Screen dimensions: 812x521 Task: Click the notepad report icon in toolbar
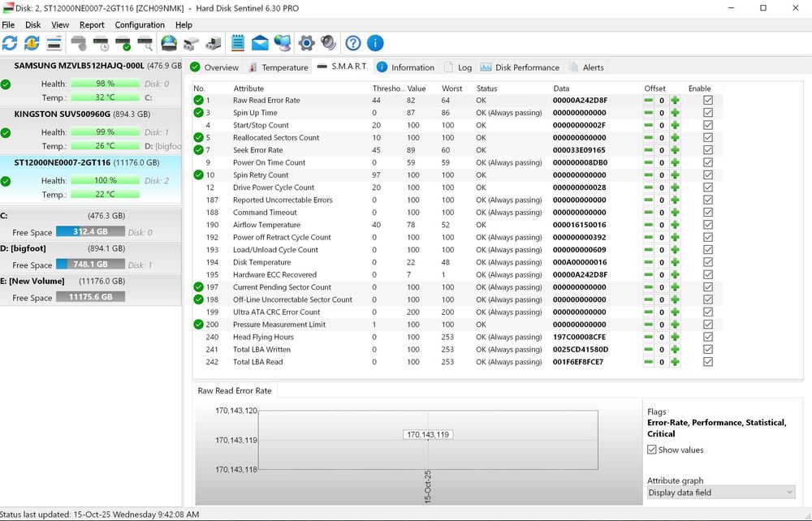(238, 43)
